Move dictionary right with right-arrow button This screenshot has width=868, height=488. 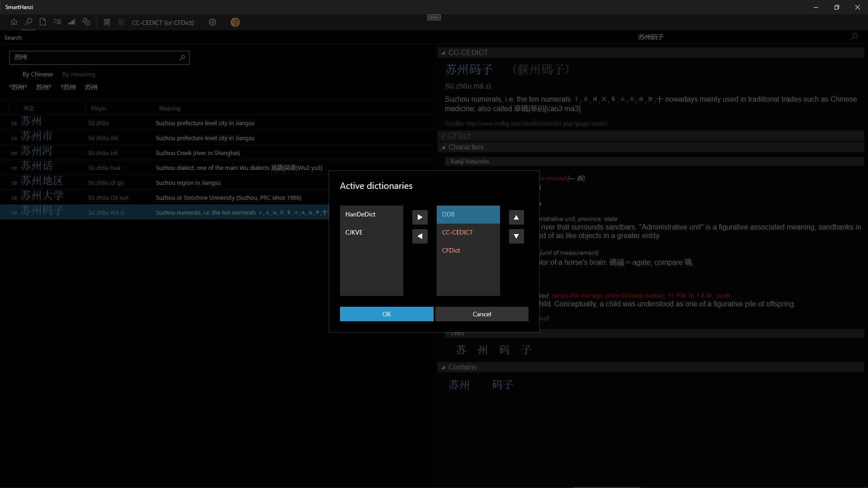[x=420, y=217]
